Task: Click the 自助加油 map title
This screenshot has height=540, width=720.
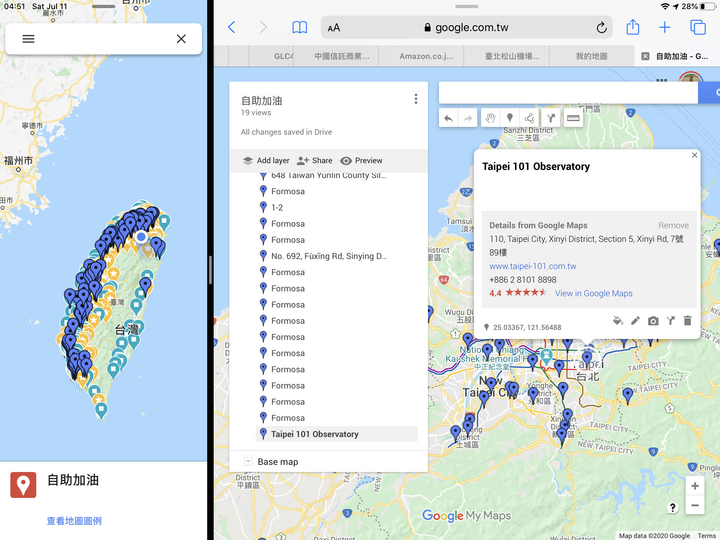Action: coord(262,101)
